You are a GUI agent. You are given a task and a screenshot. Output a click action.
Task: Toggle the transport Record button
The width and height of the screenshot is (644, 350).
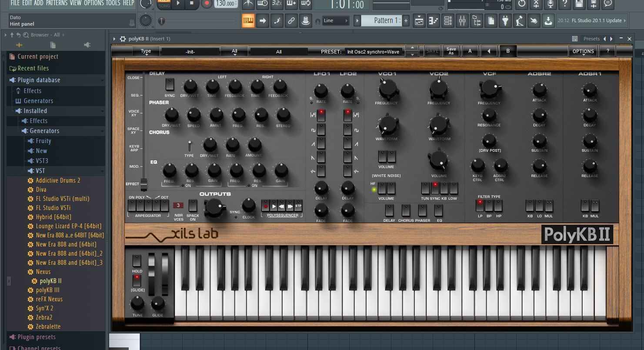click(x=207, y=4)
